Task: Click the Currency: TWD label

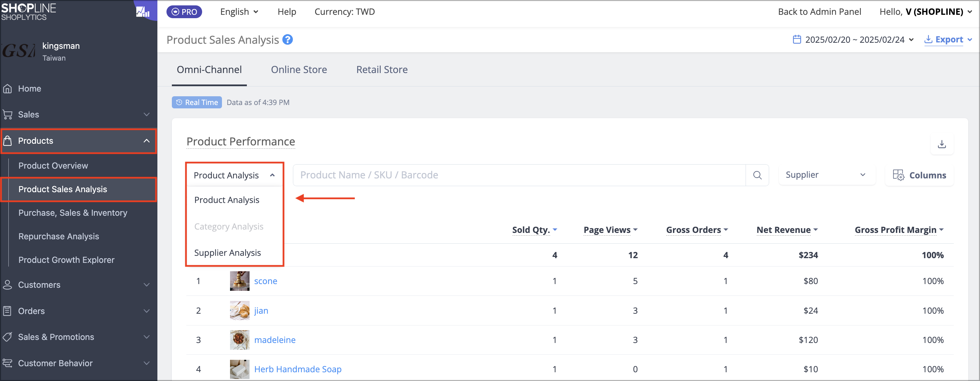Action: 344,12
